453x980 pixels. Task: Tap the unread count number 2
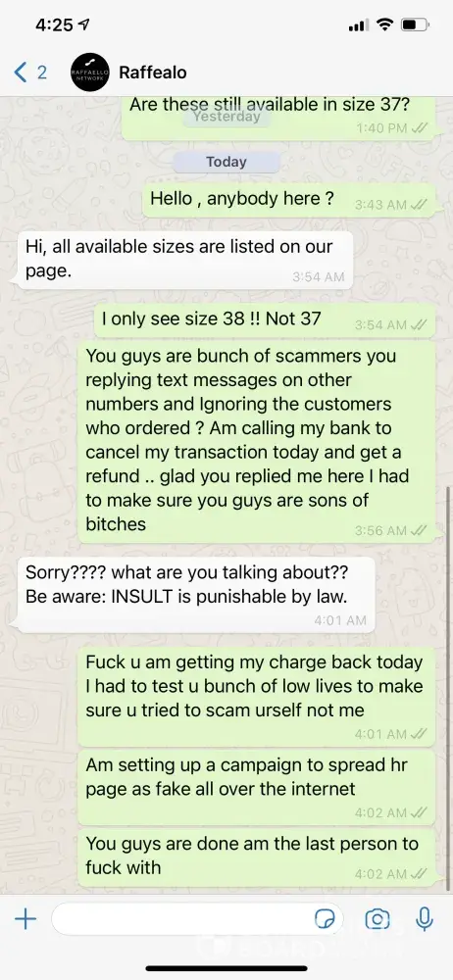coord(41,73)
